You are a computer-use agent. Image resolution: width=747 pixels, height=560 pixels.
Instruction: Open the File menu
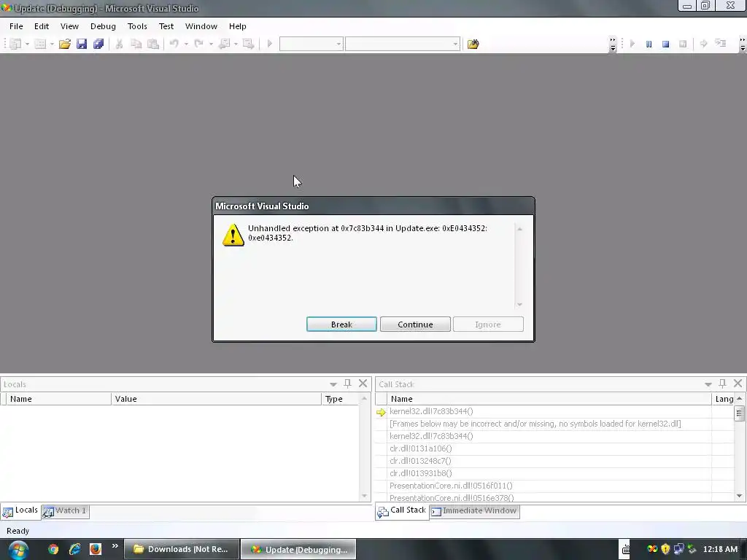(16, 26)
